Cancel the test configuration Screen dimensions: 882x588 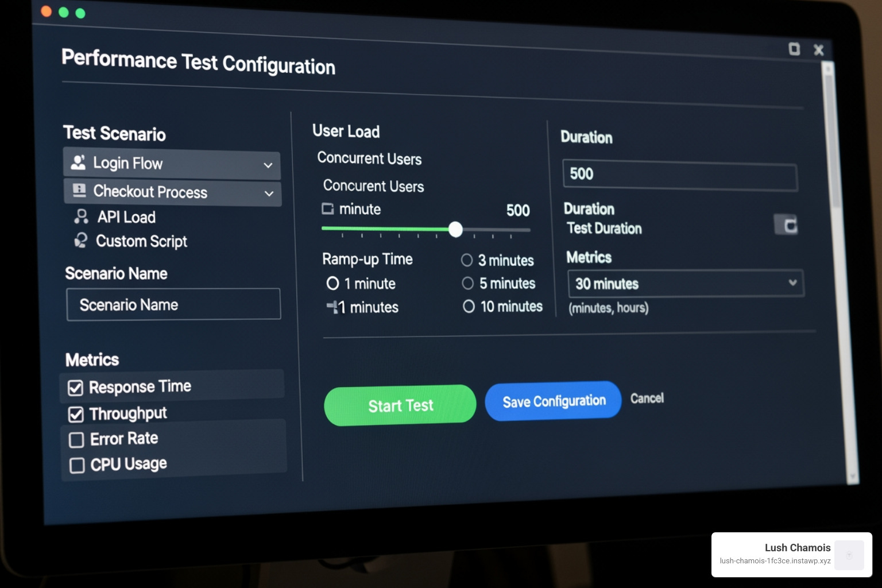tap(647, 398)
